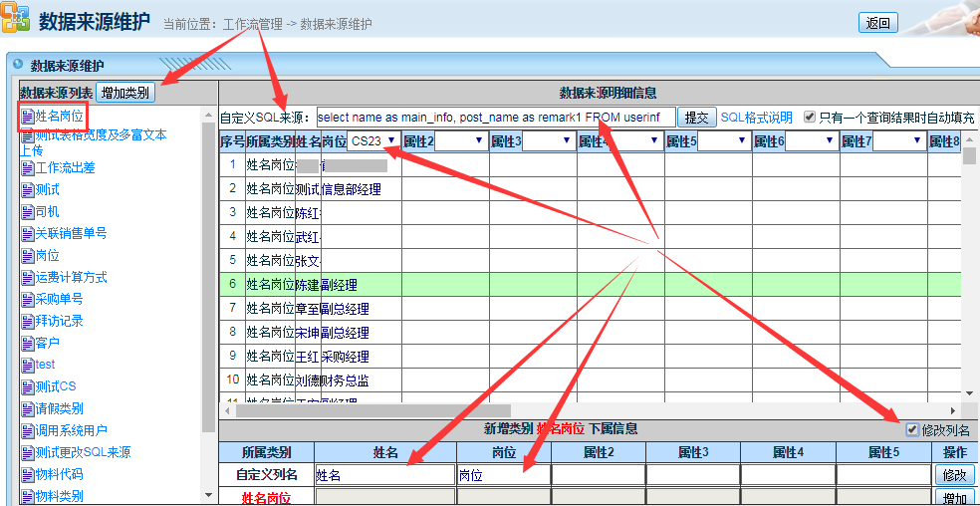Viewport: 980px width, 506px height.
Task: Uncheck 只有一个查询结果时自动填充 checkbox
Action: [x=810, y=118]
